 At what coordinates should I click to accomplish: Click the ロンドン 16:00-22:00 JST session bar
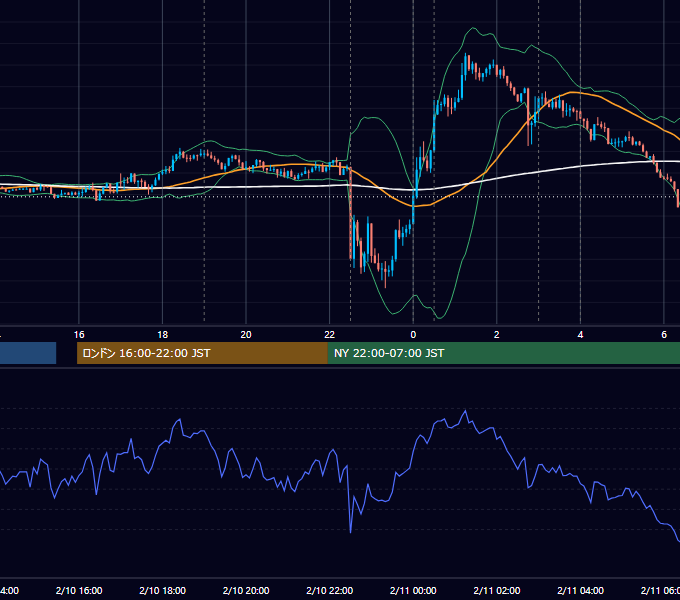click(202, 353)
